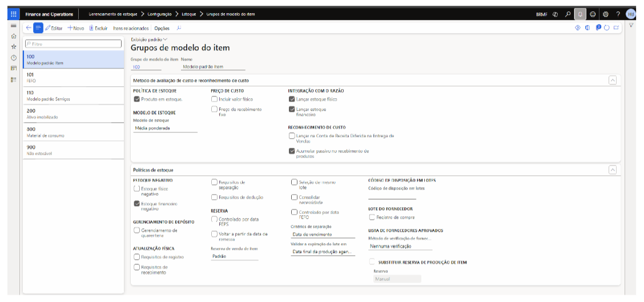
Task: Open the app launcher waffle icon
Action: point(14,14)
